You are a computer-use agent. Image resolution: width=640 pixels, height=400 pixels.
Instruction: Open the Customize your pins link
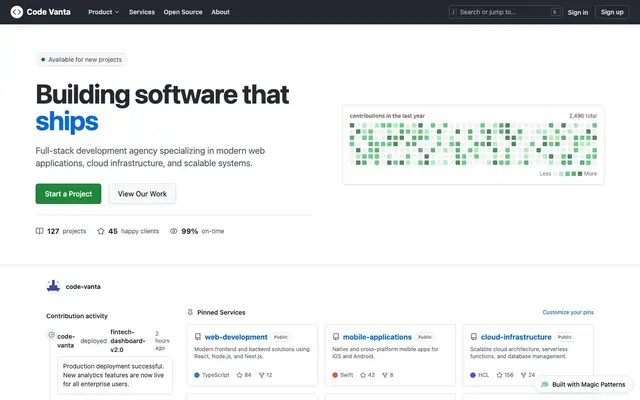coord(568,312)
